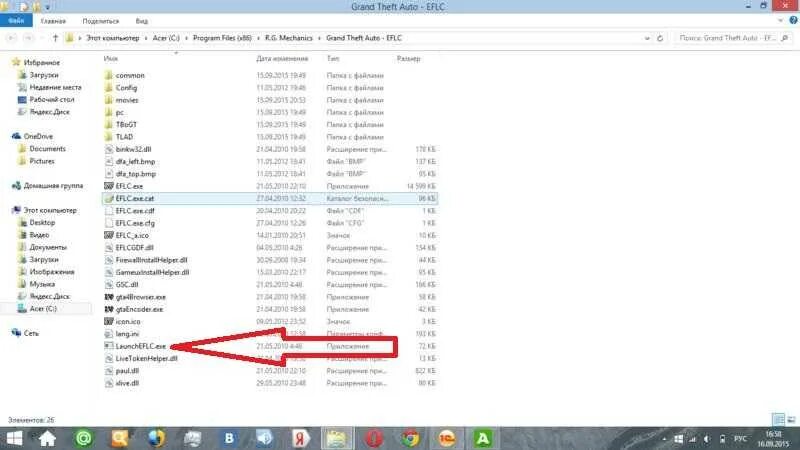The image size is (800, 450).
Task: Click the volume icon in system tray
Action: pyautogui.click(x=707, y=439)
